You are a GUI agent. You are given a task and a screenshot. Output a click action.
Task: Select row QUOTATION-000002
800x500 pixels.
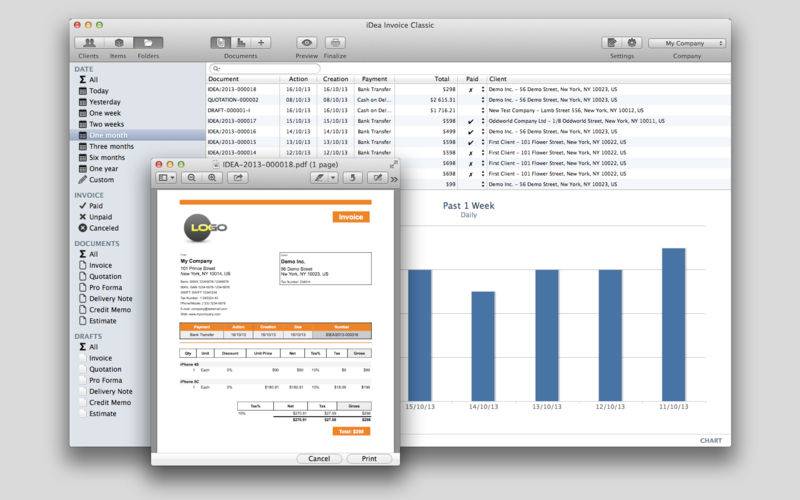point(468,100)
